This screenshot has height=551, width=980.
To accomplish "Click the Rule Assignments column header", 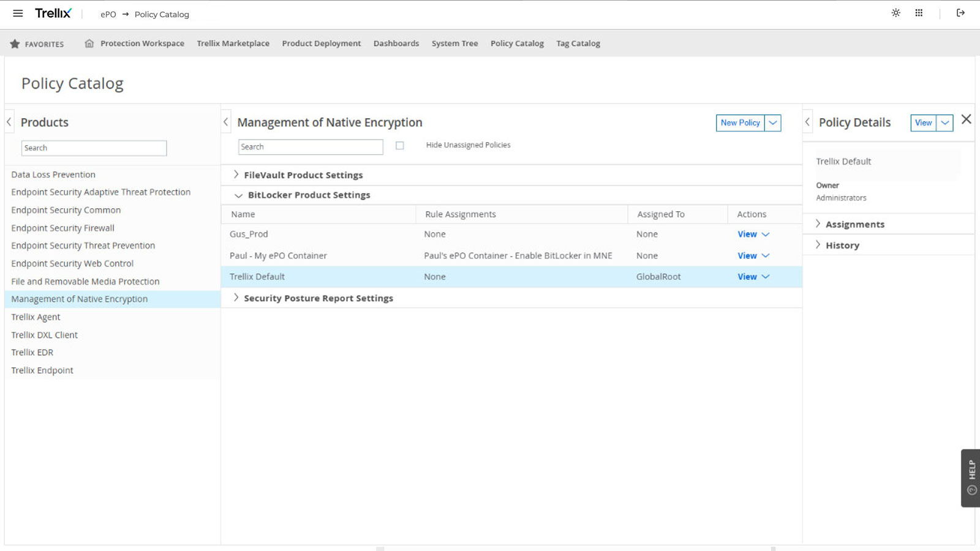I will coord(461,214).
